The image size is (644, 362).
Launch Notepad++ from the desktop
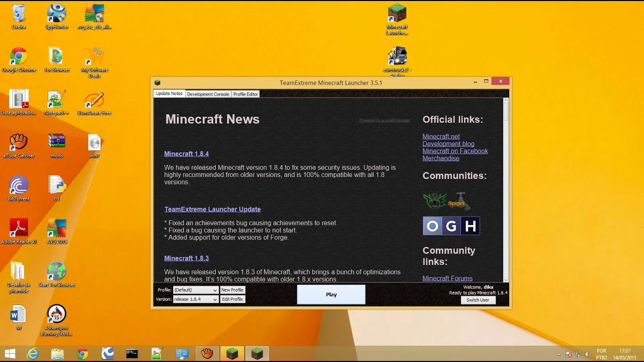coord(56,103)
